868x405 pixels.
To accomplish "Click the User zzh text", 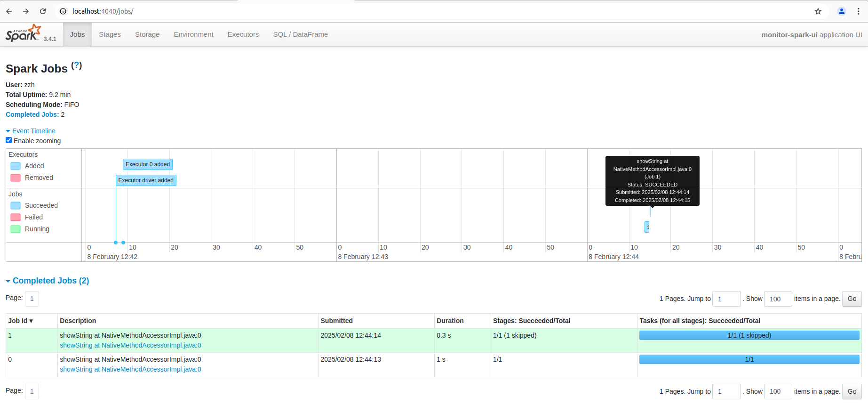I will (20, 85).
